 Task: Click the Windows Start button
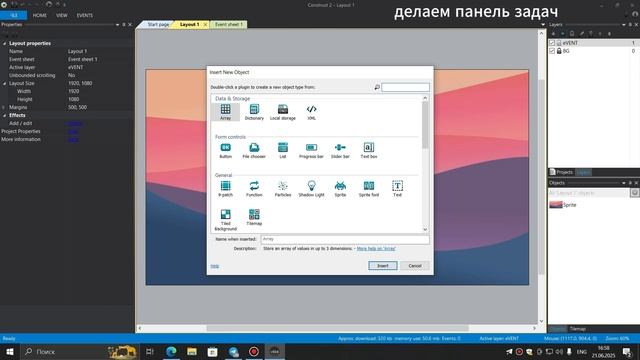pyautogui.click(x=10, y=351)
